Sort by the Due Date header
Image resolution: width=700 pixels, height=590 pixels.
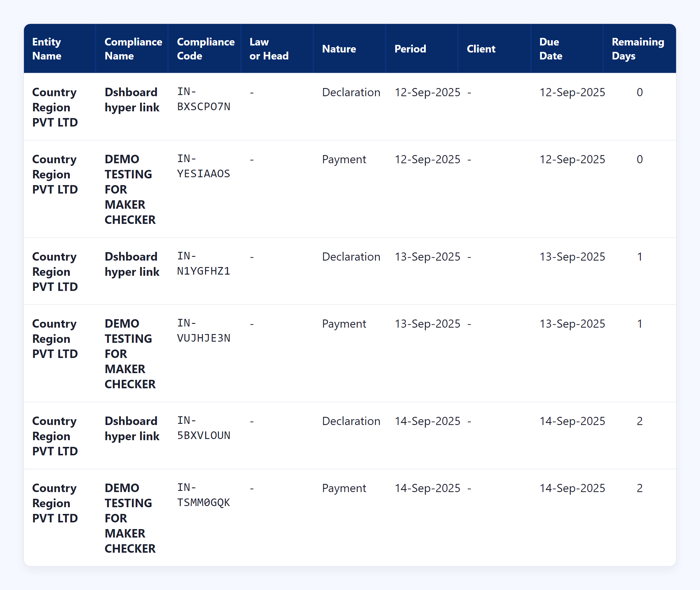(x=550, y=49)
